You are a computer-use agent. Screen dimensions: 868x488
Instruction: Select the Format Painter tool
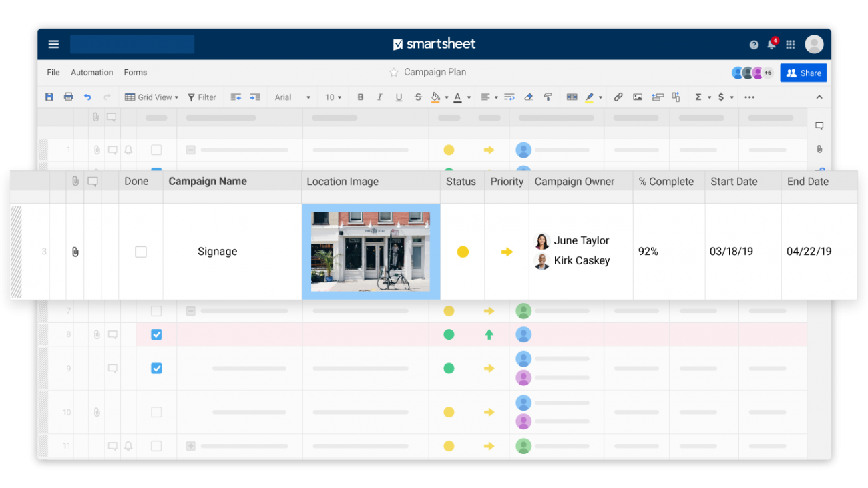click(548, 97)
